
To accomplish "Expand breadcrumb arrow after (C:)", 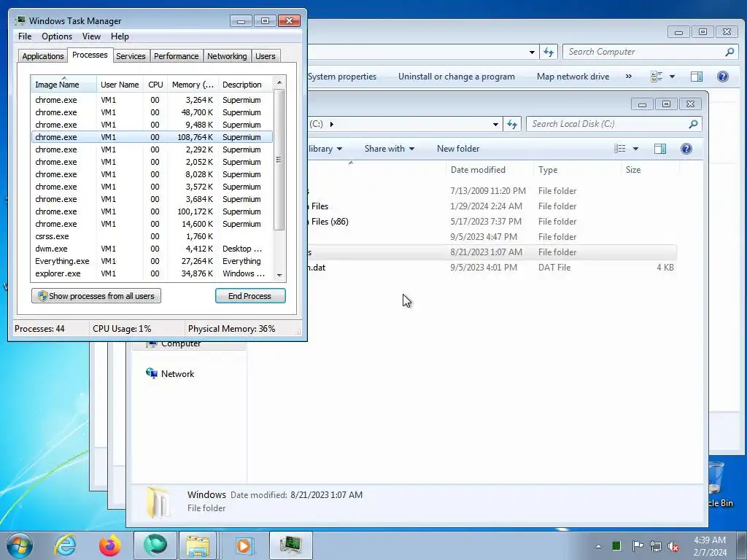I will (x=332, y=124).
